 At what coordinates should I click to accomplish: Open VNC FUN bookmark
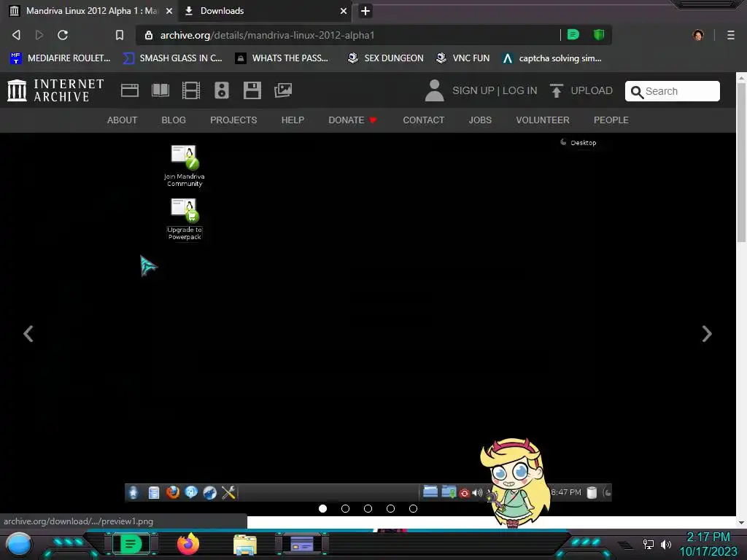(x=463, y=58)
